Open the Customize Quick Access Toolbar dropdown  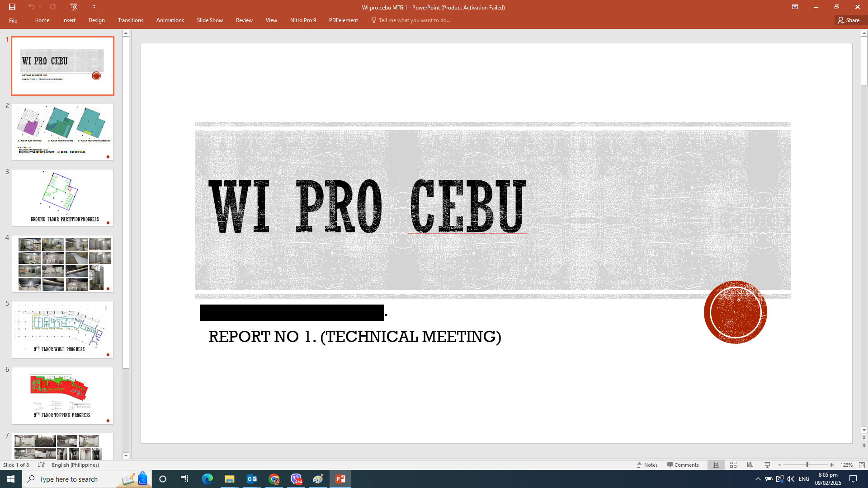coord(94,7)
